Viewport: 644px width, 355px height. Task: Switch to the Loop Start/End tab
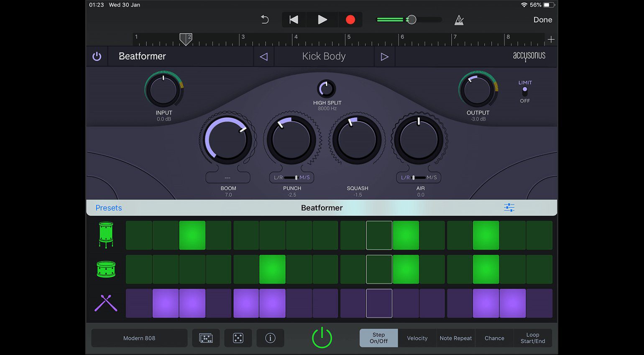533,338
